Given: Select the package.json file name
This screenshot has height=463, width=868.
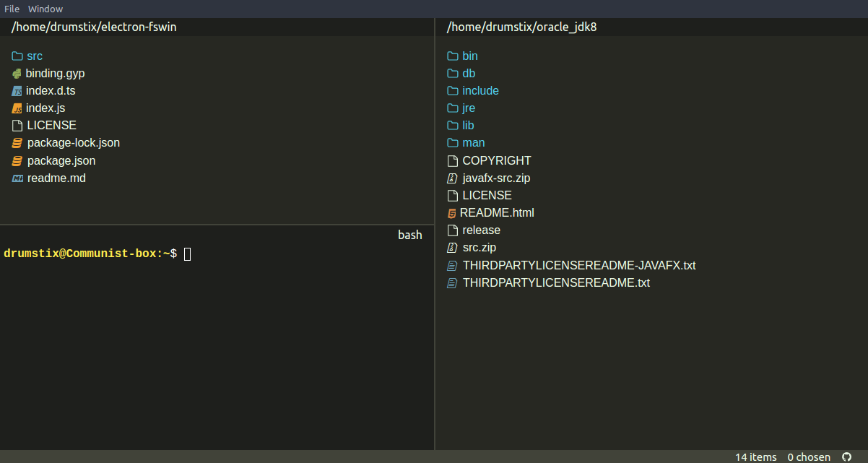Looking at the screenshot, I should coord(61,160).
